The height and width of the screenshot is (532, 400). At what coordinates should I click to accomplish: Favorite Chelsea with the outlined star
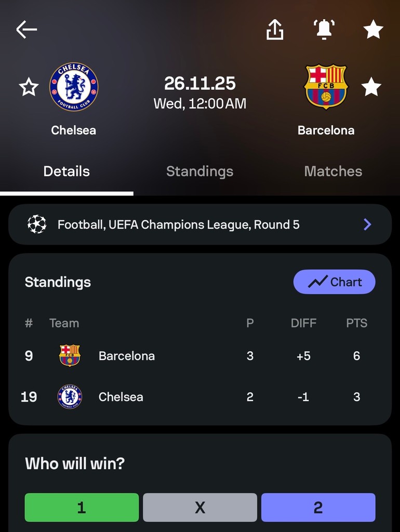29,87
